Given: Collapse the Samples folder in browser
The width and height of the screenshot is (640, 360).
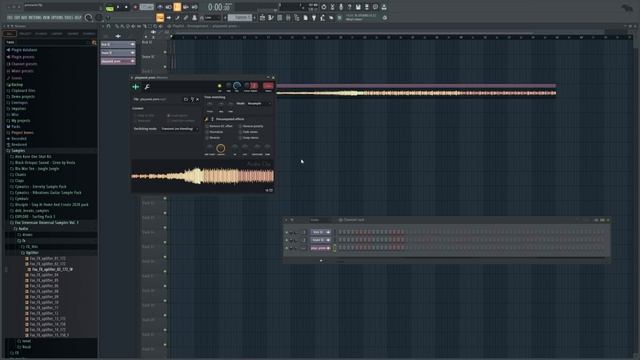Looking at the screenshot, I should [x=18, y=151].
